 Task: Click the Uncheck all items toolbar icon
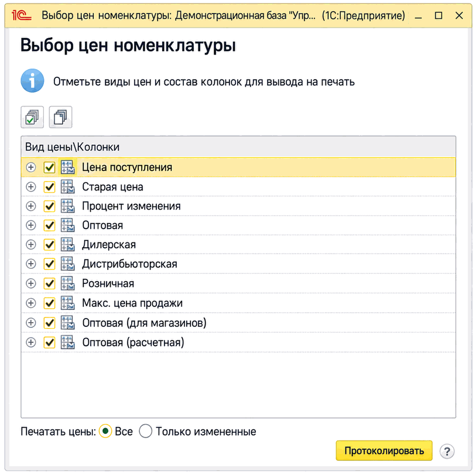(60, 117)
